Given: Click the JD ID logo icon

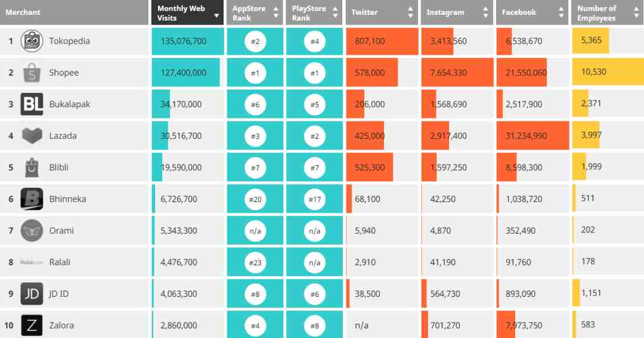Looking at the screenshot, I should point(32,294).
